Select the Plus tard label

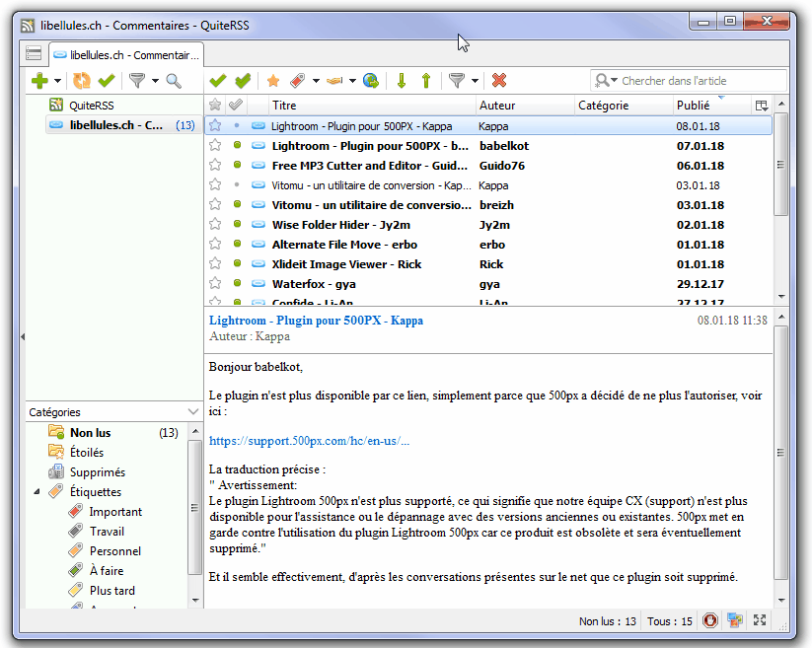(x=111, y=590)
